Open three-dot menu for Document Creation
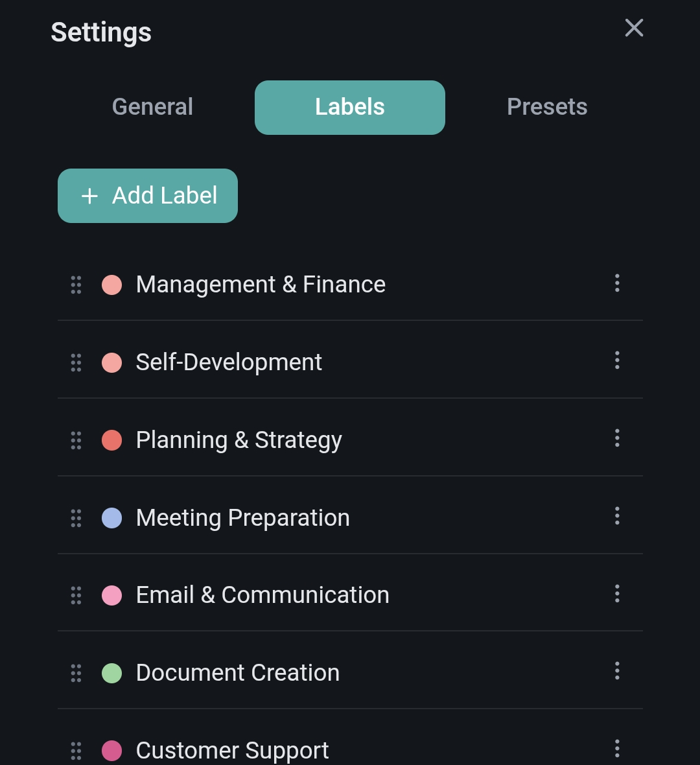The height and width of the screenshot is (765, 700). (616, 671)
